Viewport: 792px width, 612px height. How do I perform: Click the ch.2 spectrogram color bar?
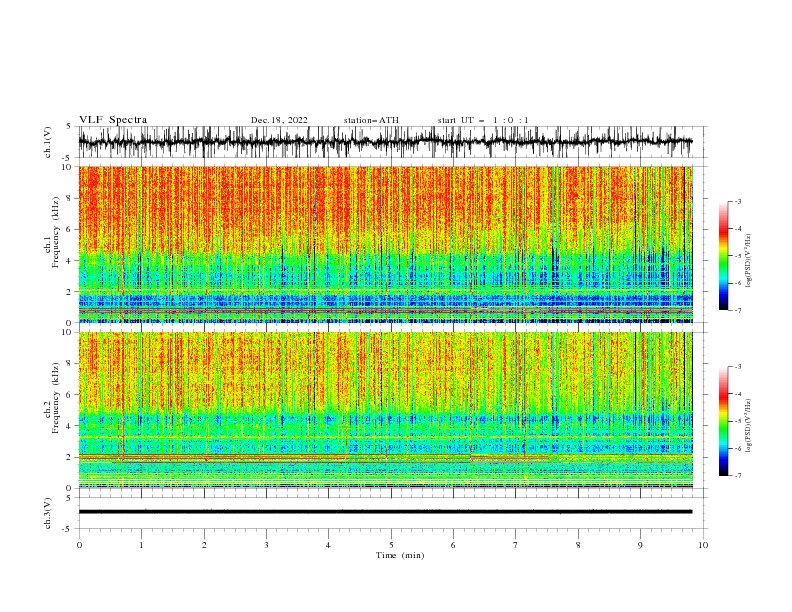[723, 421]
